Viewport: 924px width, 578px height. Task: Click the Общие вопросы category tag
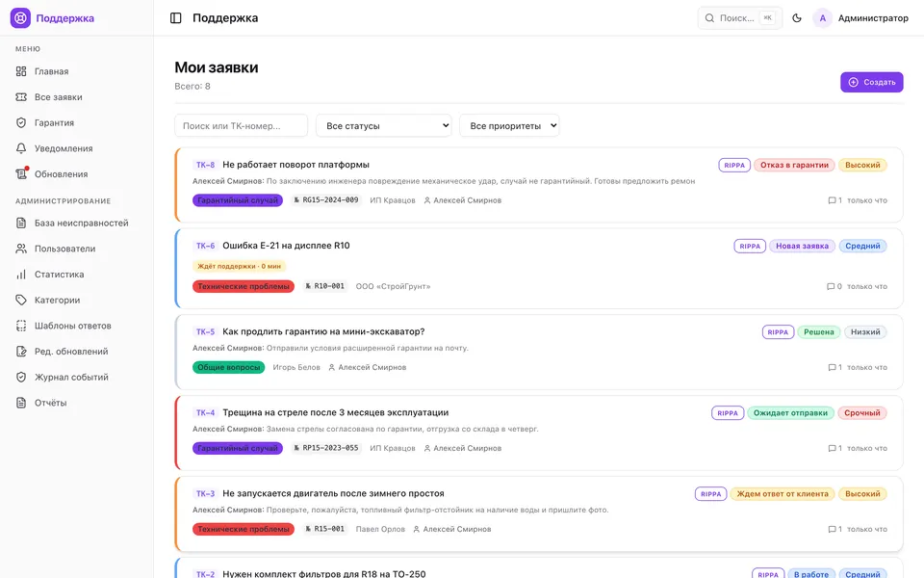click(x=229, y=367)
